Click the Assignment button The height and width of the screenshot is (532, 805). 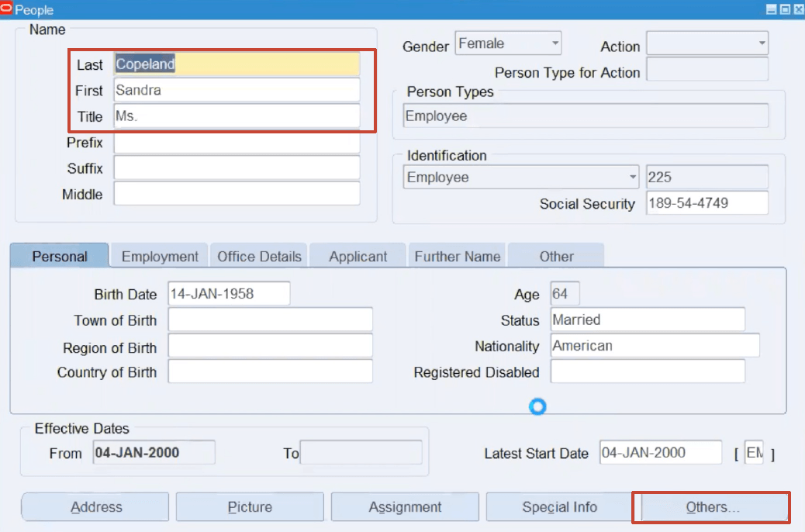405,507
